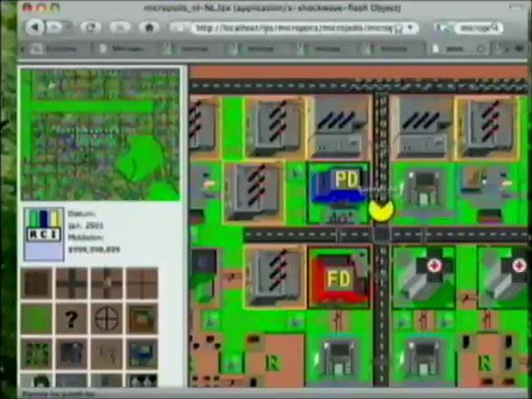The width and height of the screenshot is (532, 399).
Task: Select the green residential zone tool
Action: tap(36, 355)
